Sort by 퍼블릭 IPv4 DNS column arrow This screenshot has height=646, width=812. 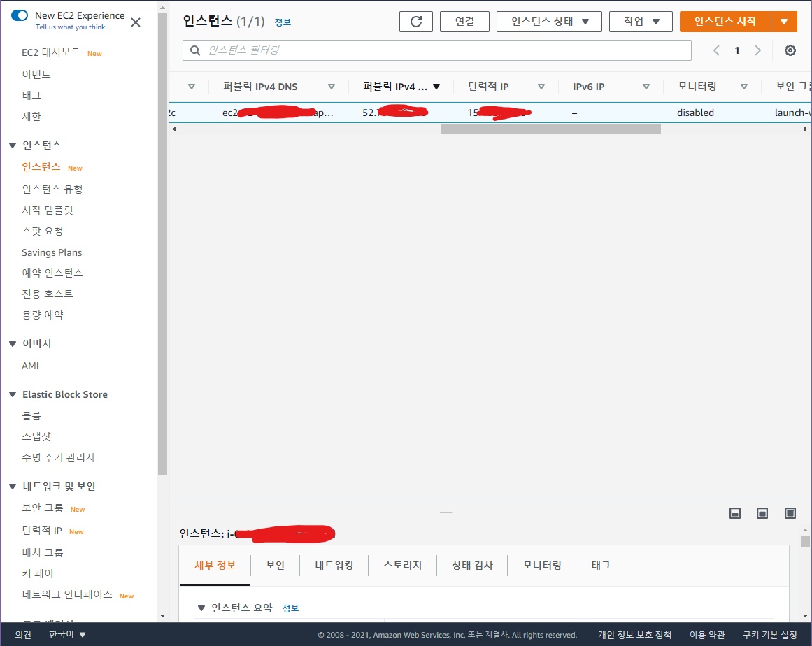click(332, 87)
